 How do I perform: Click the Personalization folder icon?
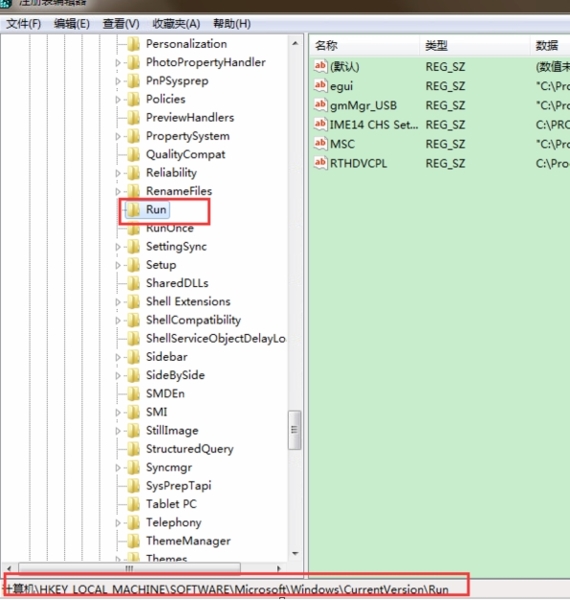point(134,44)
